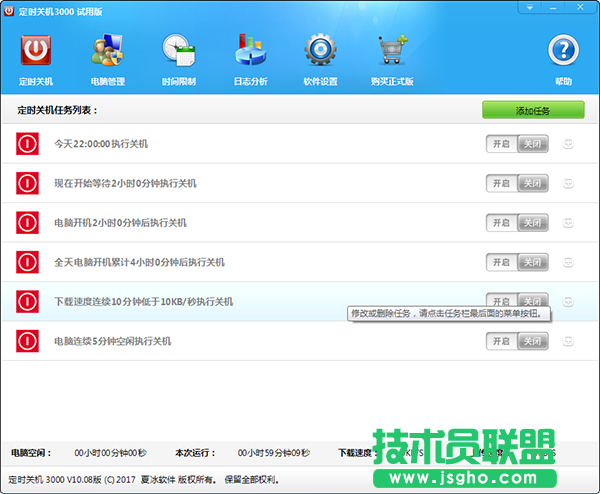Set 关闭 for 全天电脑开机累计4小时 task
The height and width of the screenshot is (494, 600).
pos(533,262)
